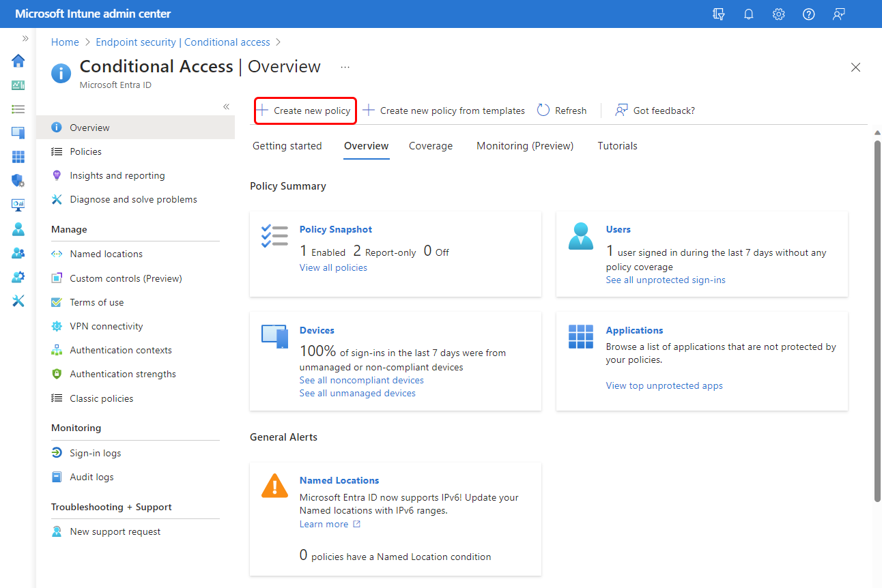Collapse the Conditional Access side menu
The height and width of the screenshot is (588, 882).
226,107
